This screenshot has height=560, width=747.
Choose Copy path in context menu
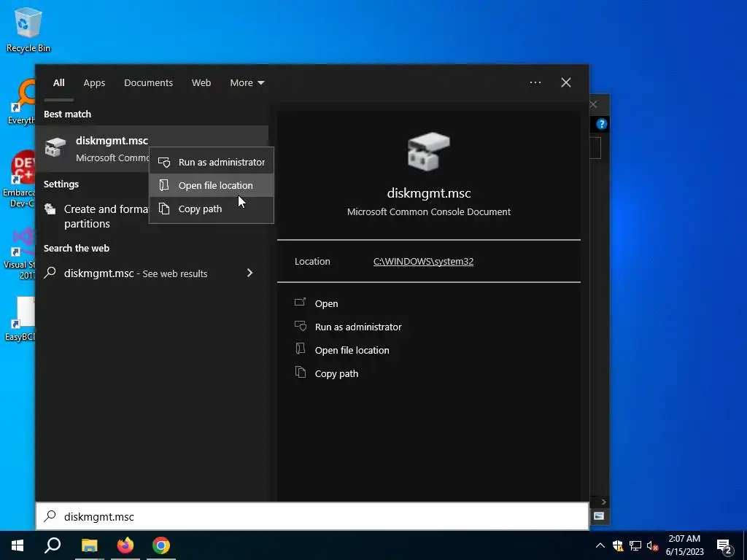tap(212, 209)
